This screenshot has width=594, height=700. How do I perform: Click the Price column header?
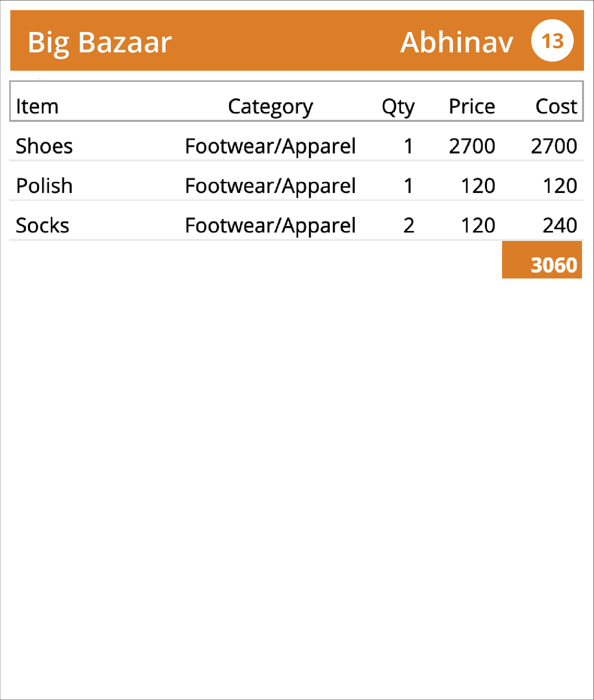(472, 106)
